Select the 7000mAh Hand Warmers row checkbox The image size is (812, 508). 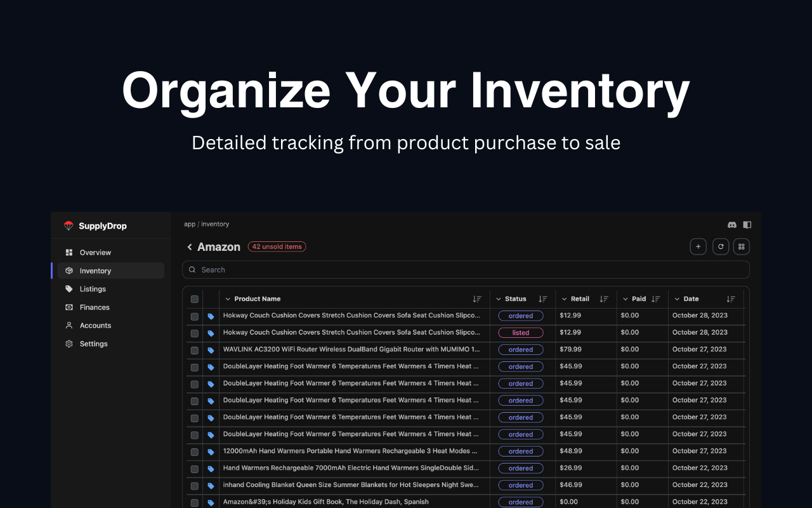pyautogui.click(x=195, y=469)
